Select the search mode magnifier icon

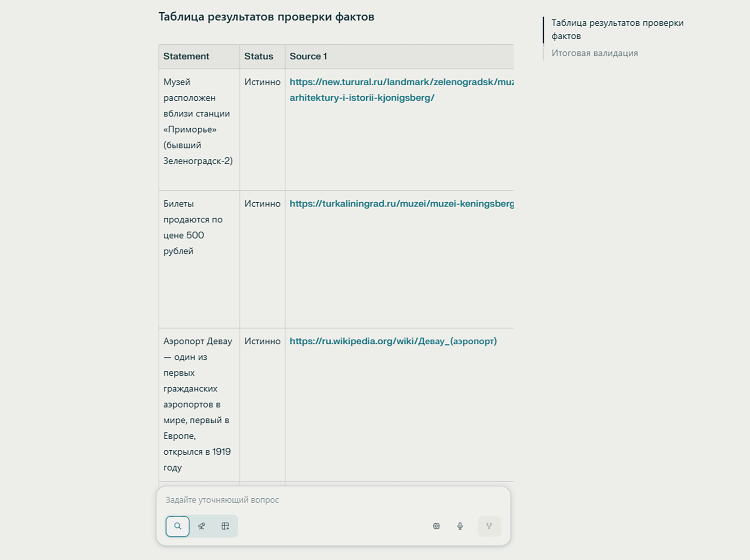178,526
